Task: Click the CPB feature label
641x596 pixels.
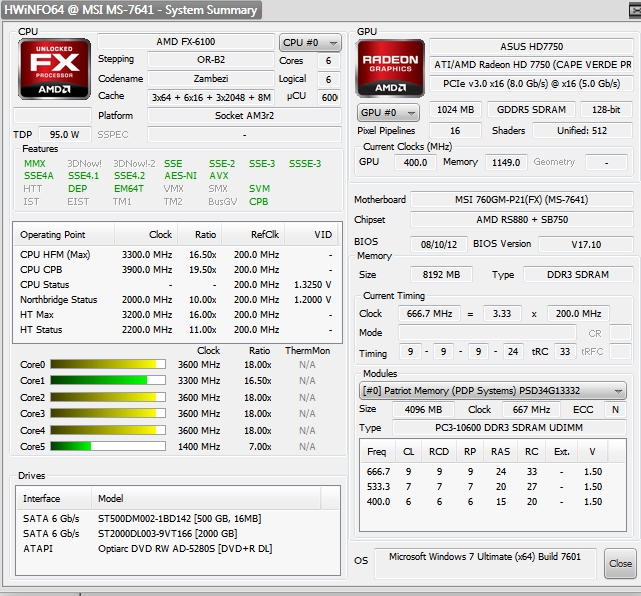Action: (x=258, y=202)
